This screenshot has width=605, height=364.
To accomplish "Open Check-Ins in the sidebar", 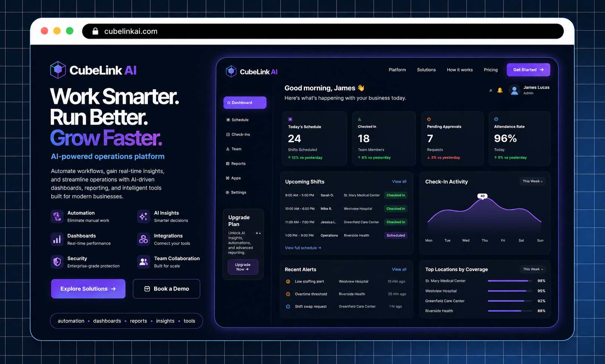I will tap(238, 134).
